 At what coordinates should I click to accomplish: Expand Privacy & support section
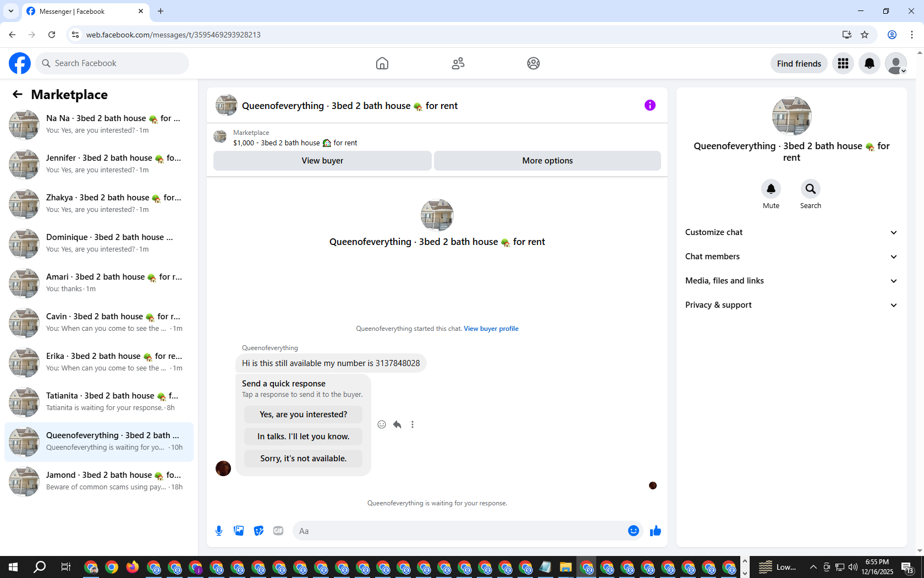[791, 305]
